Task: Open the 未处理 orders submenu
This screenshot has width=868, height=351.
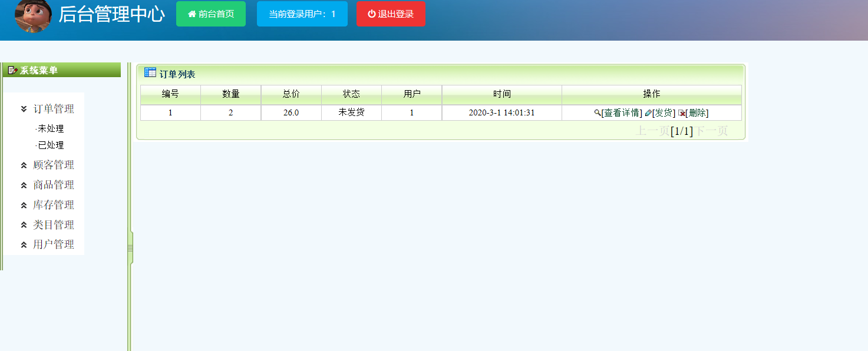Action: 51,128
